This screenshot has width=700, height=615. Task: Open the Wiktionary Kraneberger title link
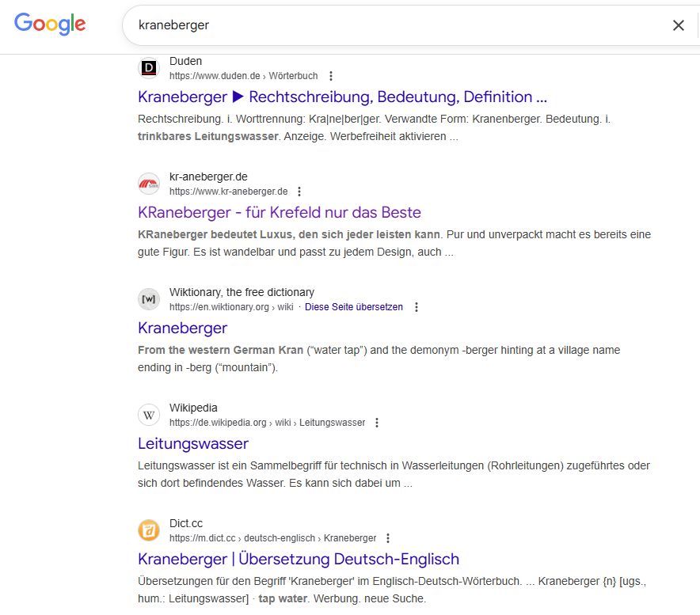click(x=182, y=328)
